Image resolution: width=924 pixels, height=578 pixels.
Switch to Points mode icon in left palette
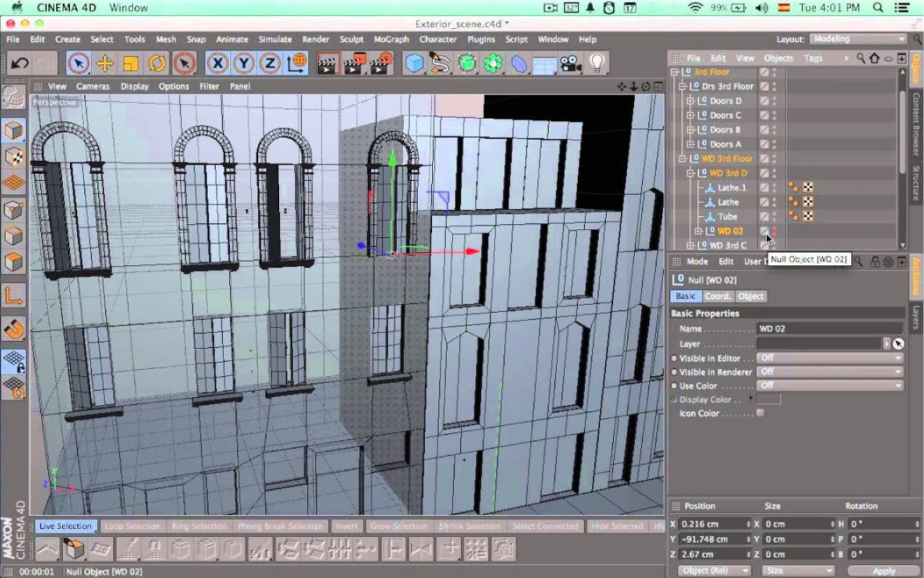(14, 210)
